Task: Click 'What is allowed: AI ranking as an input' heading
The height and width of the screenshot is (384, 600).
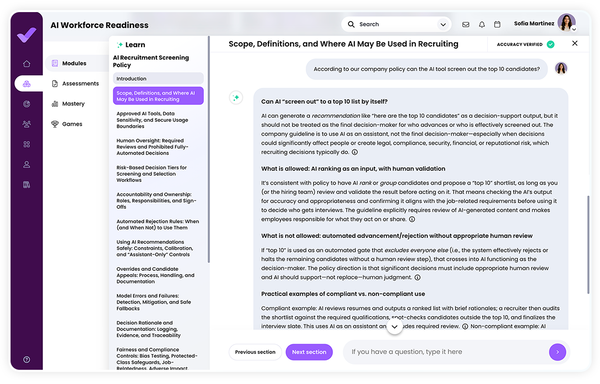Action: pyautogui.click(x=353, y=169)
